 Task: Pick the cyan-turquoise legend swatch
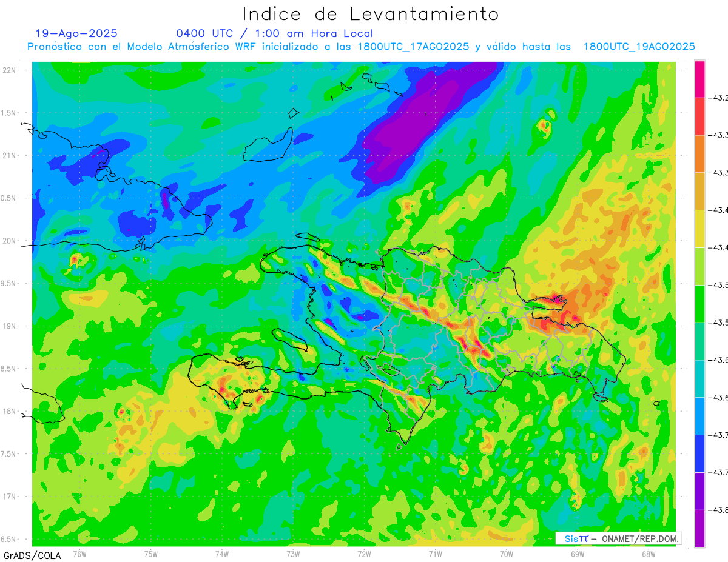(699, 380)
